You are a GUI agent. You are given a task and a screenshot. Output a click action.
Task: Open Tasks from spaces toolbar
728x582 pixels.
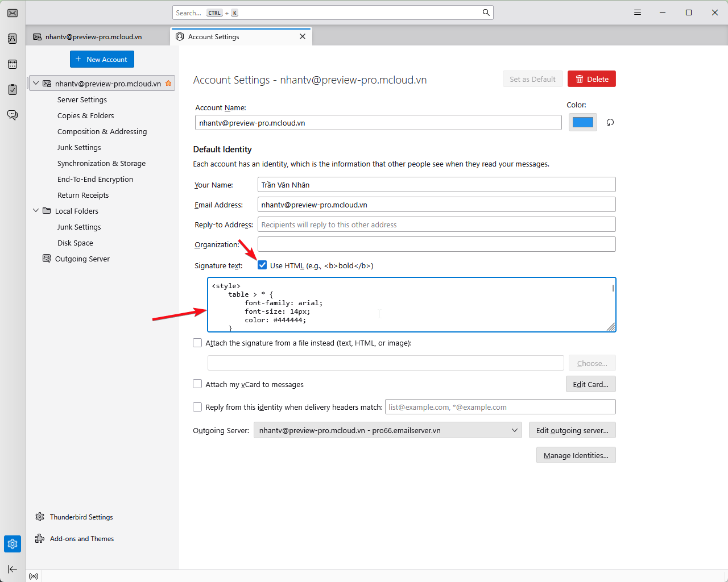coord(13,90)
